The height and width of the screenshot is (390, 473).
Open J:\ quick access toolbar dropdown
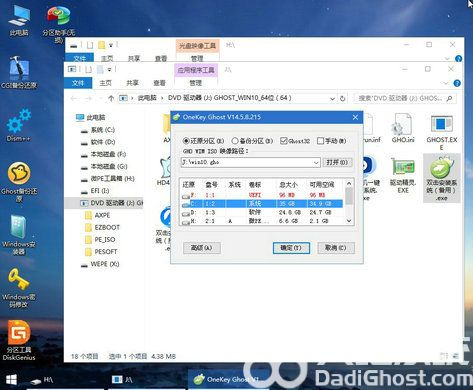click(109, 69)
